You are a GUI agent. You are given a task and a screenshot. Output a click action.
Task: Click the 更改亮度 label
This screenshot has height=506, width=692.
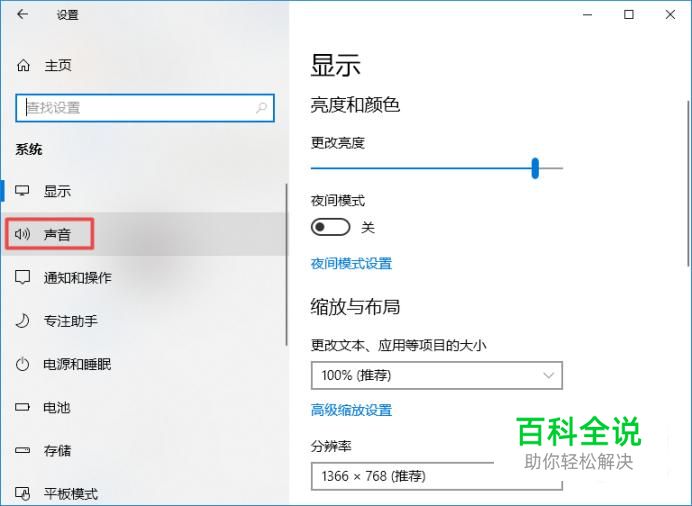tap(338, 143)
